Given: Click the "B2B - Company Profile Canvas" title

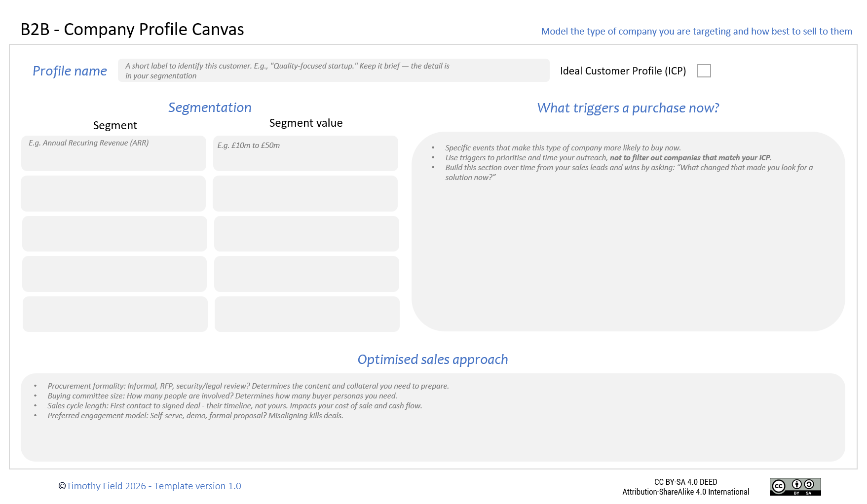Looking at the screenshot, I should (x=132, y=30).
